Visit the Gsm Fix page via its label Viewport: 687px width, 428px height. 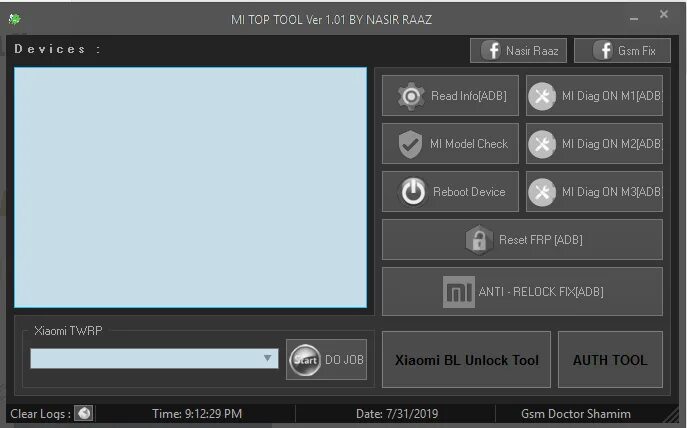click(x=637, y=51)
